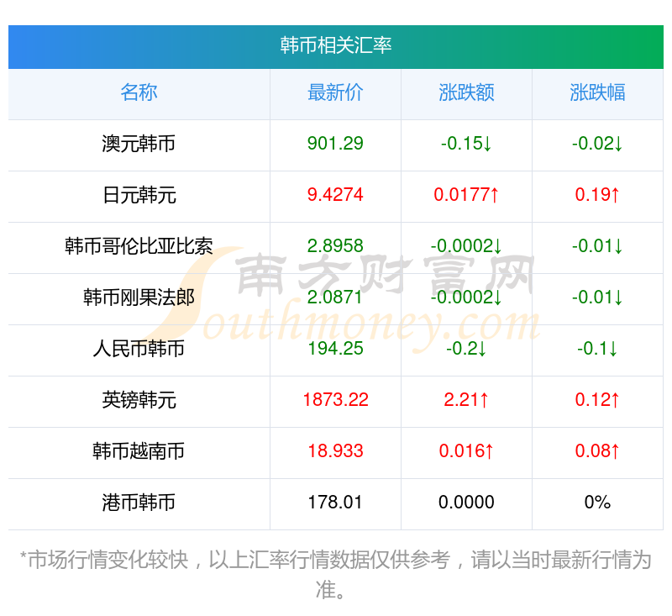Viewport: 672px width, 616px height.
Task: Select the 最新价 column header
Action: (x=335, y=92)
